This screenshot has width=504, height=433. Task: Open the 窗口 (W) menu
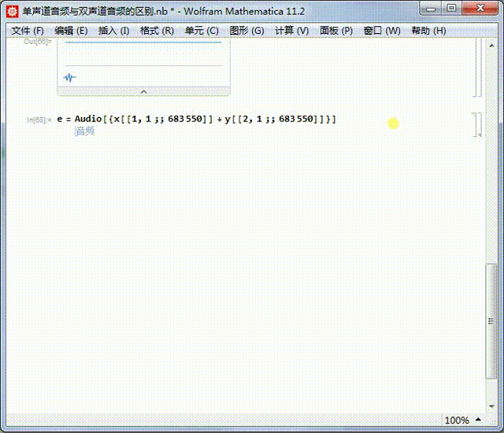382,31
